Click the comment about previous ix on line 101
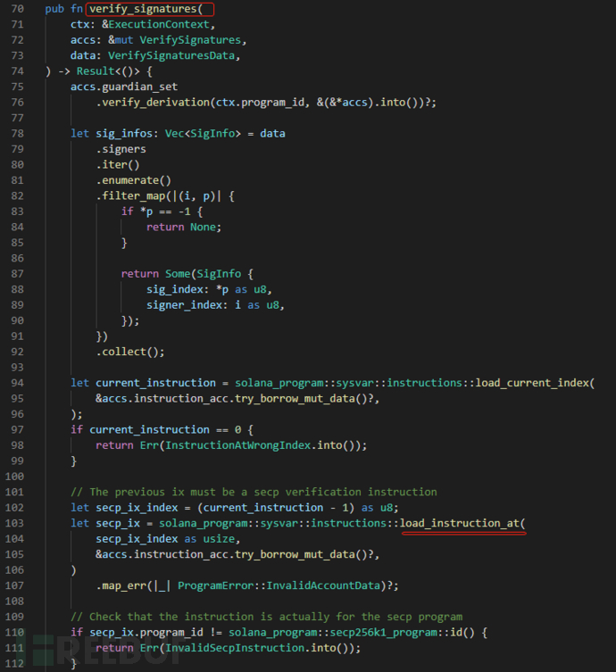 point(254,492)
